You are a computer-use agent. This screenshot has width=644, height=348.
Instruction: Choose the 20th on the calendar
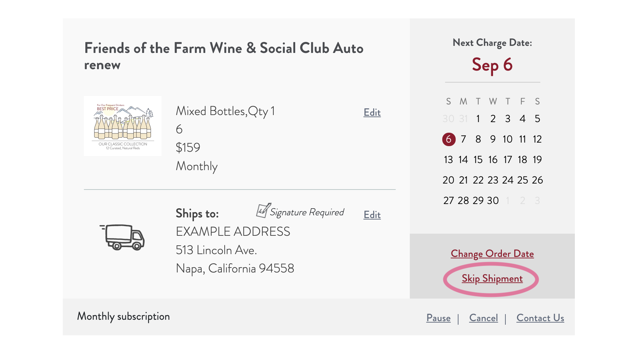pyautogui.click(x=448, y=180)
